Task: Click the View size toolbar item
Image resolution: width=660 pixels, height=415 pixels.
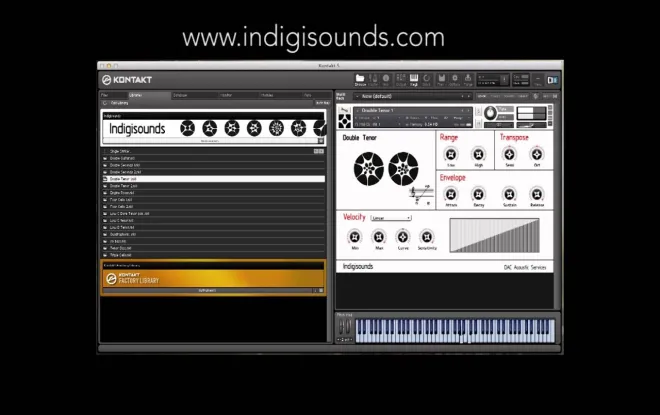Action: click(538, 80)
